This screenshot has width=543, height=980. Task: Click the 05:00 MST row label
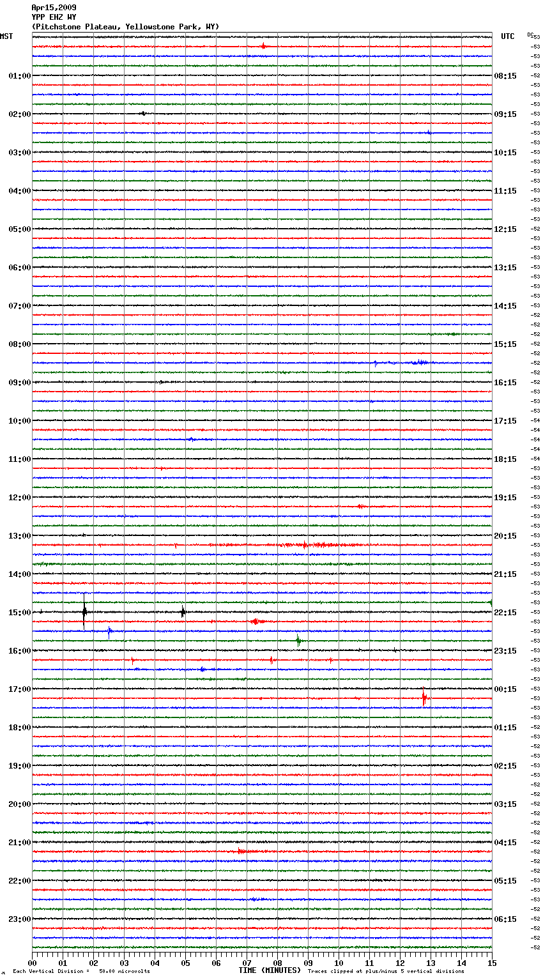click(x=19, y=229)
